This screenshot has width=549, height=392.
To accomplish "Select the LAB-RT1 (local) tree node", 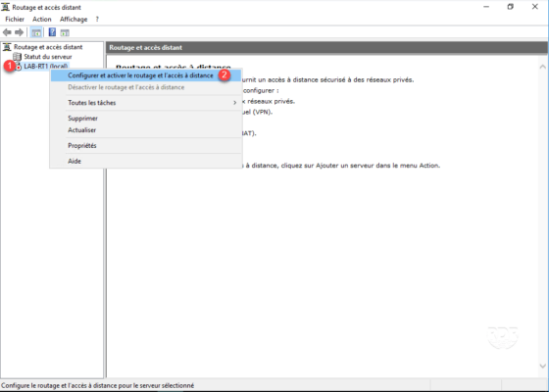I will click(x=46, y=67).
